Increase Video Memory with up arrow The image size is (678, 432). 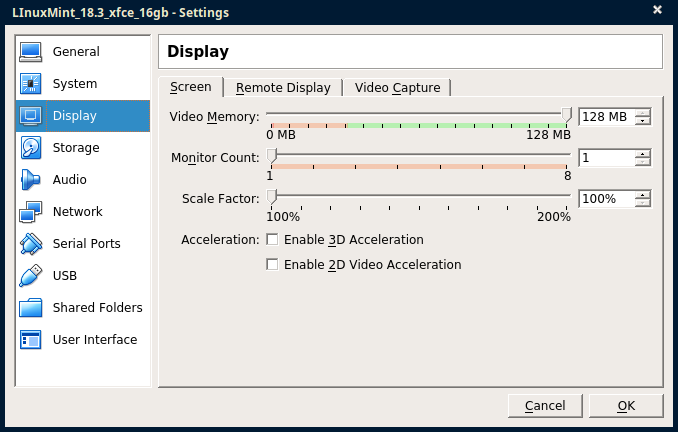643,113
